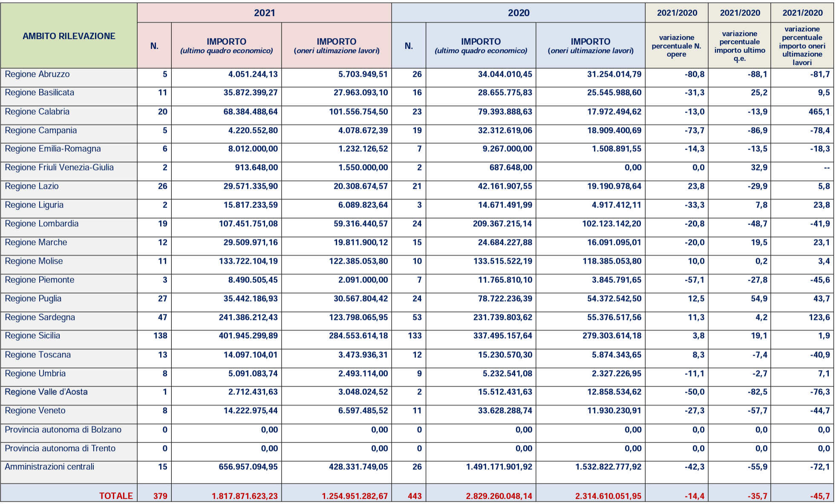Select the Regione Sicilia row label
This screenshot has height=504, width=836.
click(x=32, y=336)
